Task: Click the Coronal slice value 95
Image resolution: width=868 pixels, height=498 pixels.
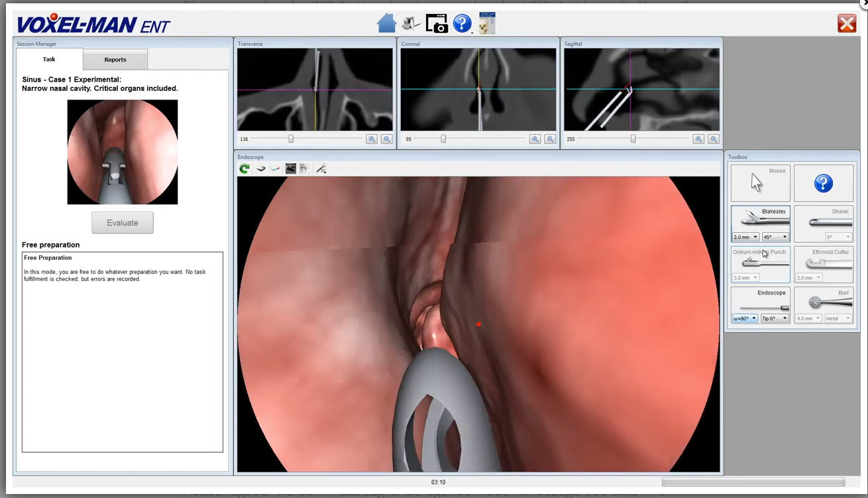Action: (409, 139)
